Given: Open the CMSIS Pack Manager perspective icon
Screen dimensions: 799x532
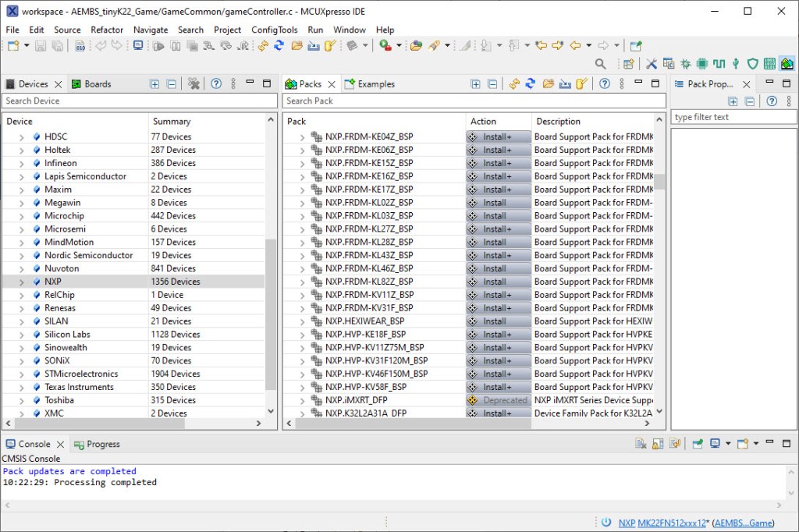Looking at the screenshot, I should click(787, 64).
